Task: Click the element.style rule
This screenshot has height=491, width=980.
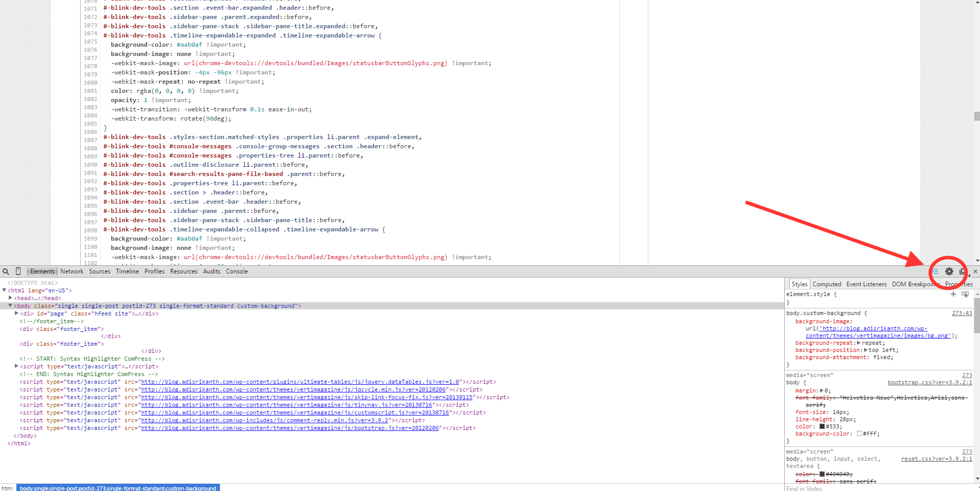Action: (x=811, y=294)
